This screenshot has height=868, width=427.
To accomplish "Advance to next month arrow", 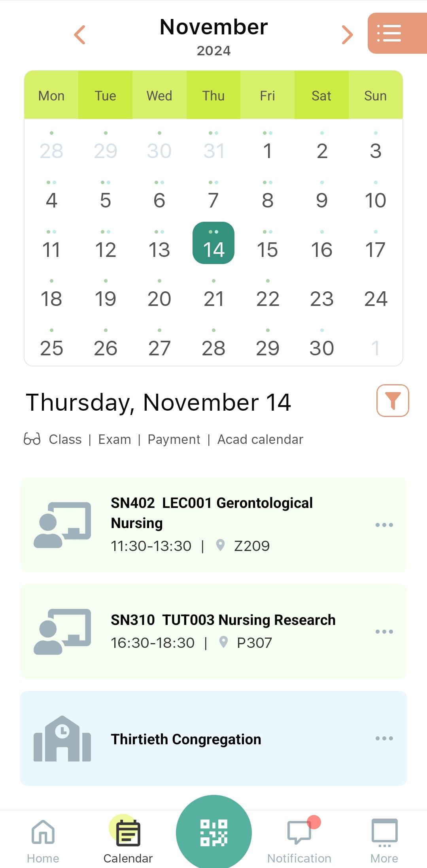I will [347, 35].
